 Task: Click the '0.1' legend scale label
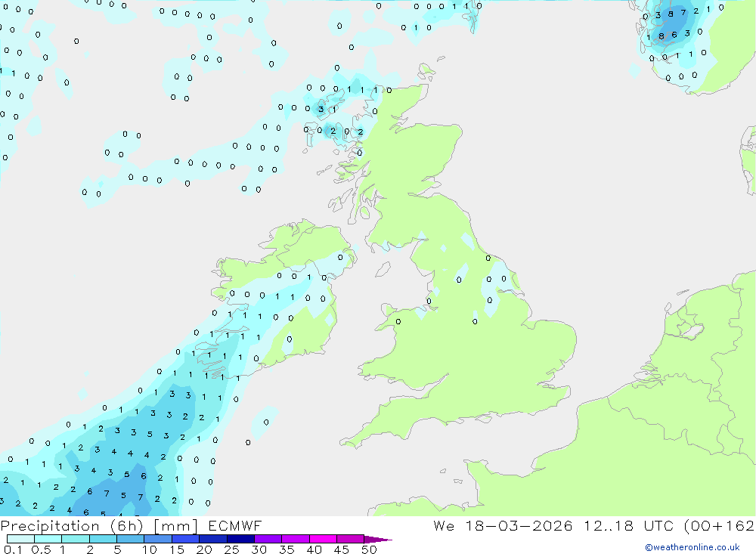[13, 549]
